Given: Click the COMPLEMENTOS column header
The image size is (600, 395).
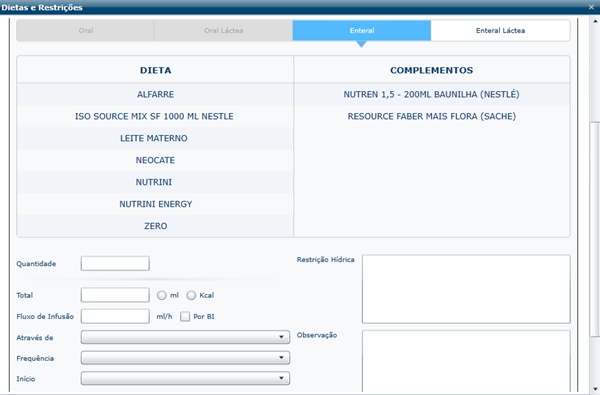Looking at the screenshot, I should click(x=432, y=70).
